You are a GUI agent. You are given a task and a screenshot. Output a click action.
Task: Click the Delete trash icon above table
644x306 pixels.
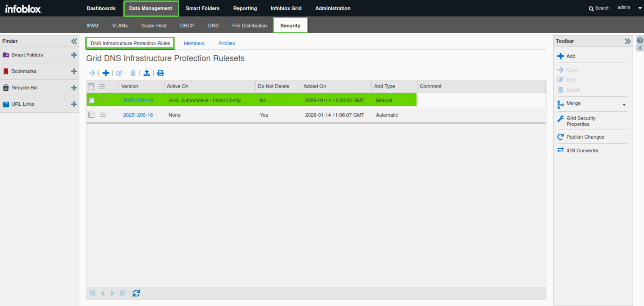point(133,73)
